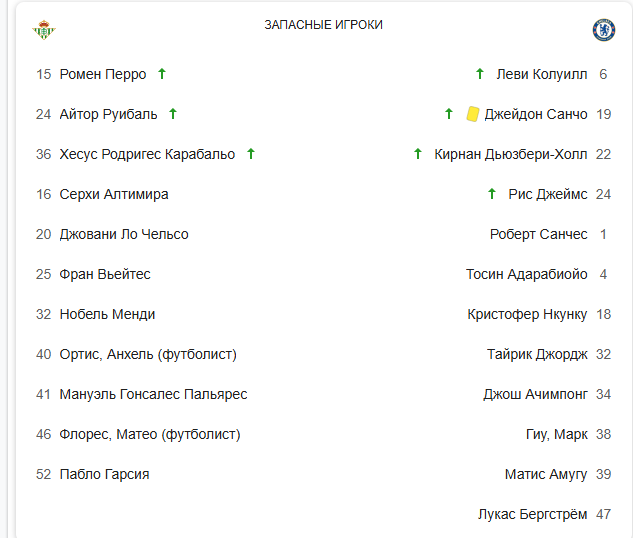This screenshot has height=538, width=633.
Task: Click substitution arrow beside Кирнан Дьюзбери-Холл
Action: tap(418, 154)
